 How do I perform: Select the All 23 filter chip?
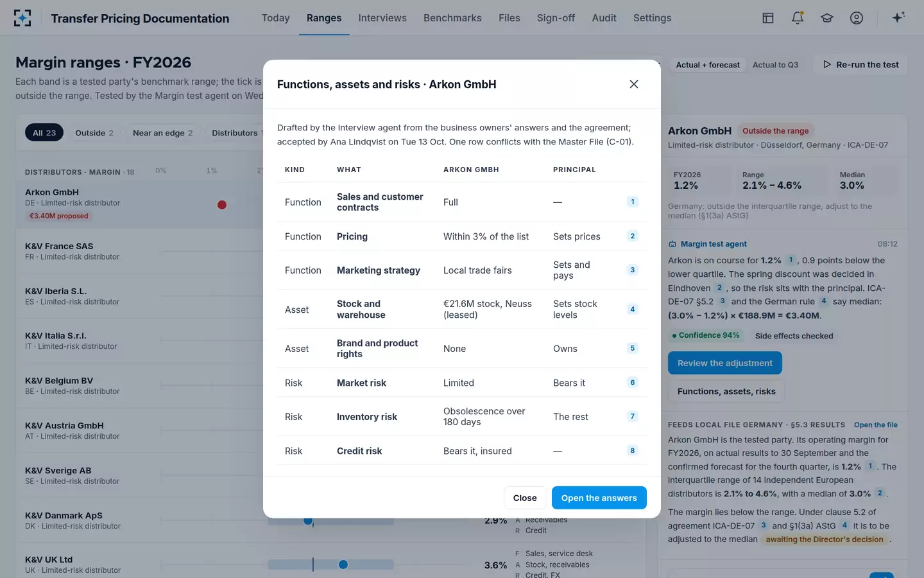(44, 133)
